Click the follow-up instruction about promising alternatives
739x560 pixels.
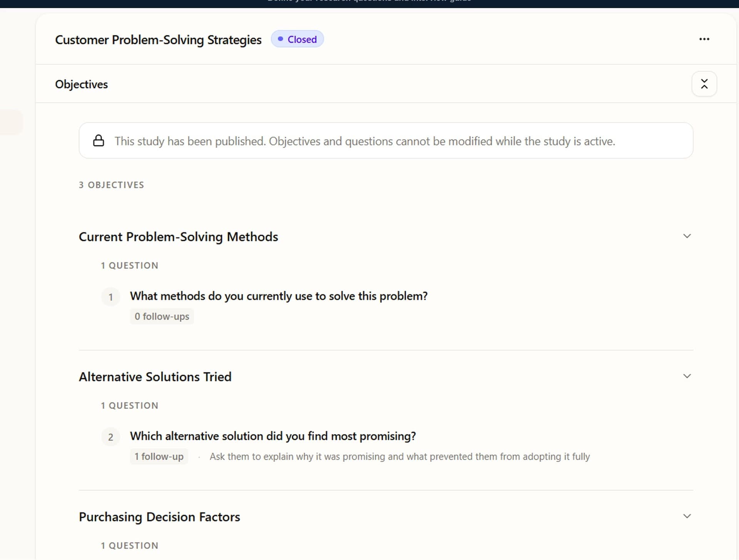(399, 457)
